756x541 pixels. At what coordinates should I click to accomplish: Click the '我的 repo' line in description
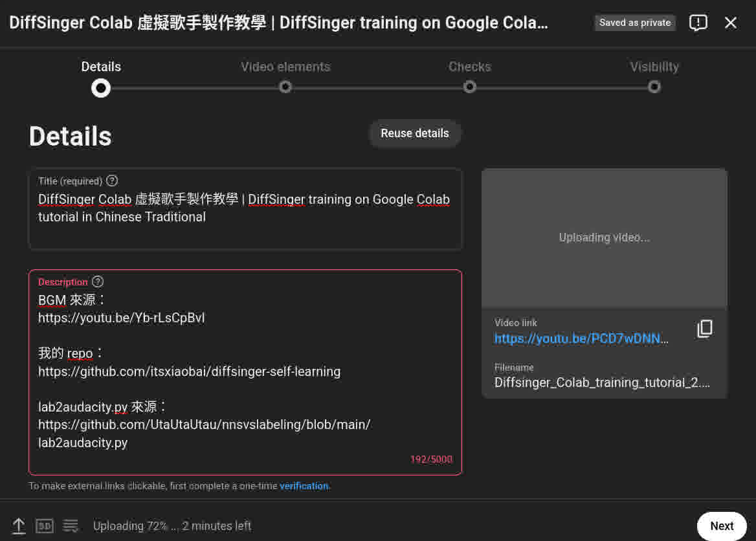click(71, 353)
